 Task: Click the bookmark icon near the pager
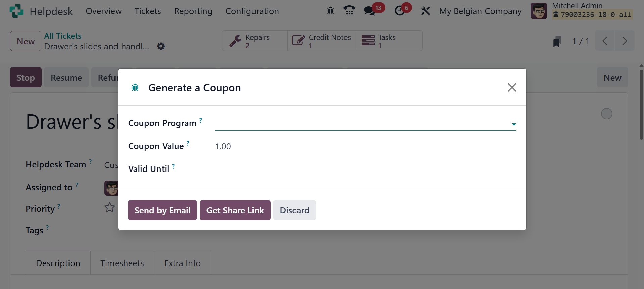557,41
